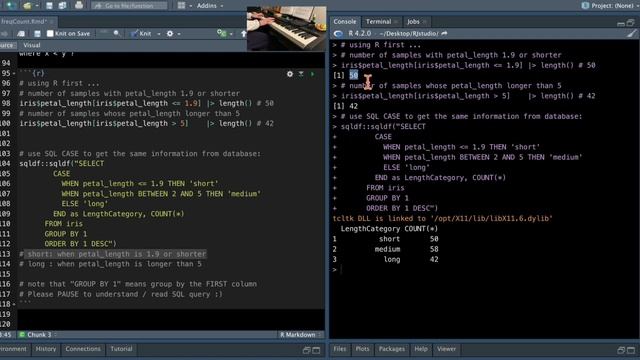
Task: Clear console with the broom icon
Action: click(x=631, y=33)
